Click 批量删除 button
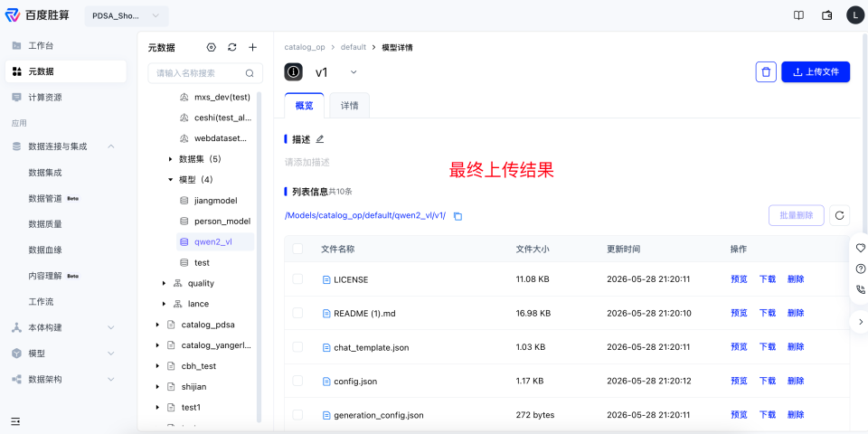The image size is (868, 434). pos(796,215)
